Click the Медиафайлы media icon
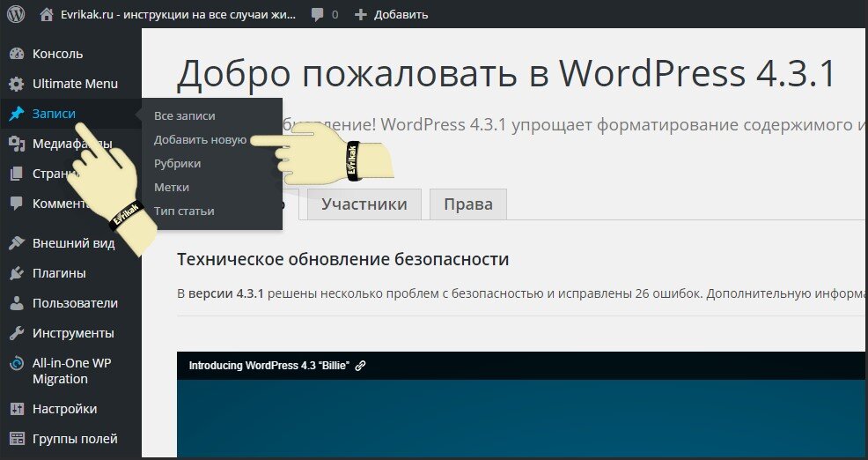868x460 pixels. point(17,144)
